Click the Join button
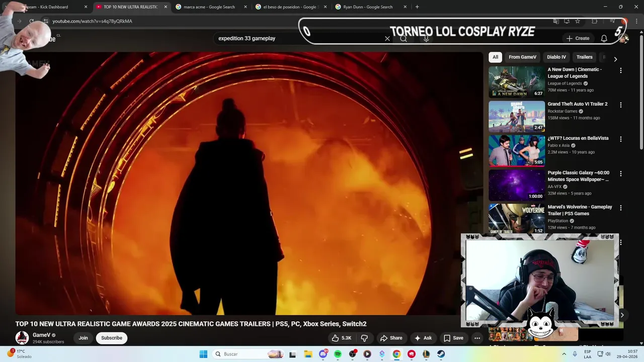 [x=83, y=338]
